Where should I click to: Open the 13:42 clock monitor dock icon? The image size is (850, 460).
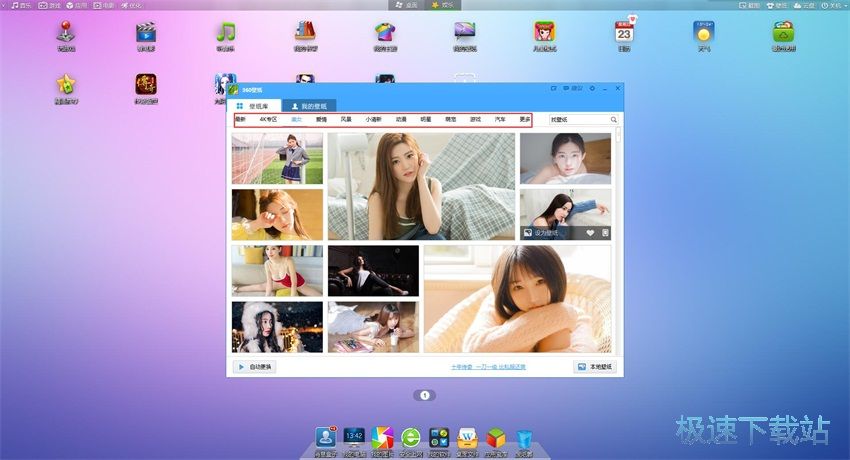click(x=354, y=438)
